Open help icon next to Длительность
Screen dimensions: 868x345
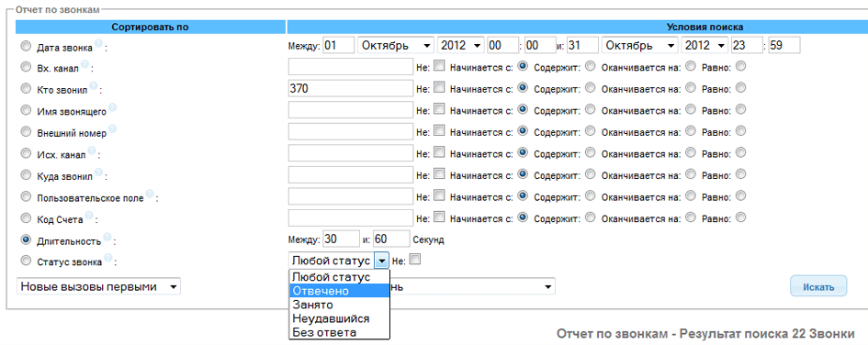pyautogui.click(x=107, y=237)
